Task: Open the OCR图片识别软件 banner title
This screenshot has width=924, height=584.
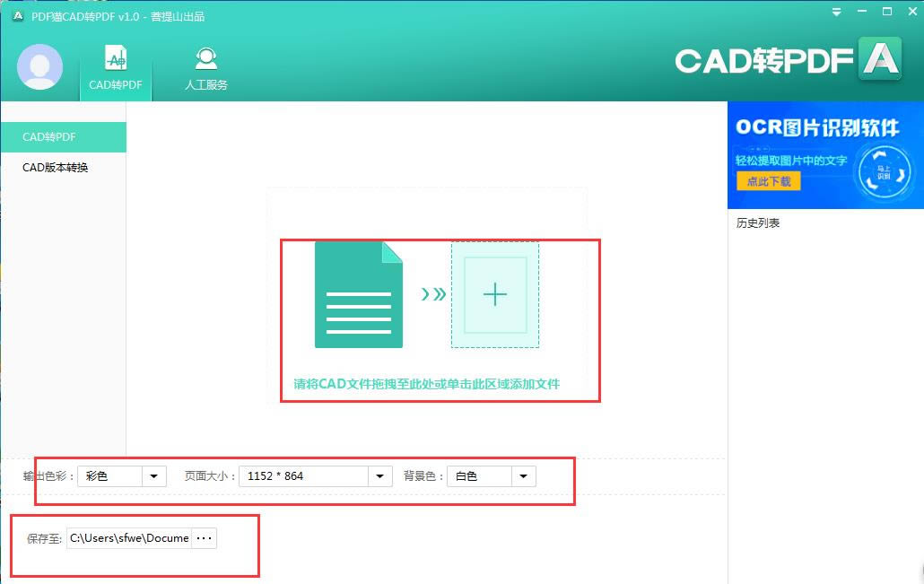Action: pyautogui.click(x=817, y=127)
